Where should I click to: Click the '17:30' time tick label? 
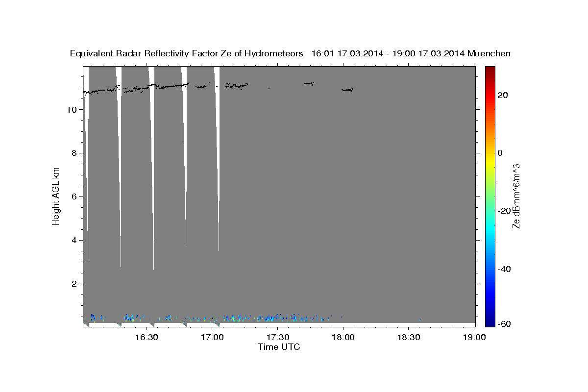[x=278, y=337]
